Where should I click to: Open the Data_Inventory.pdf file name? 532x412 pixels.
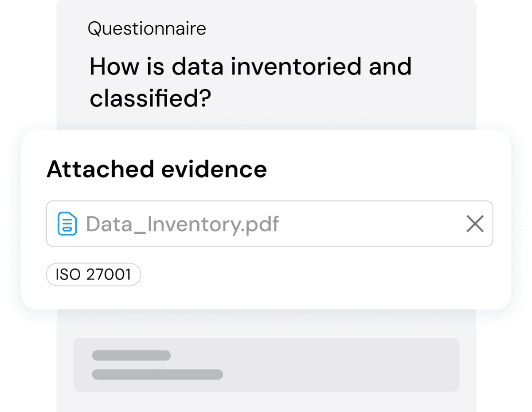182,224
